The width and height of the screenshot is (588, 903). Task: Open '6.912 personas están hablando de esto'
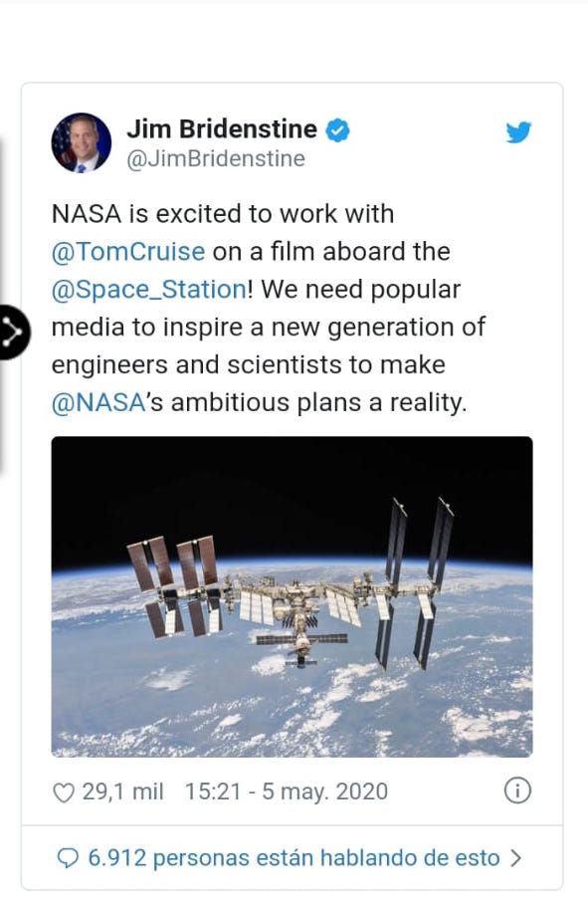click(x=294, y=858)
